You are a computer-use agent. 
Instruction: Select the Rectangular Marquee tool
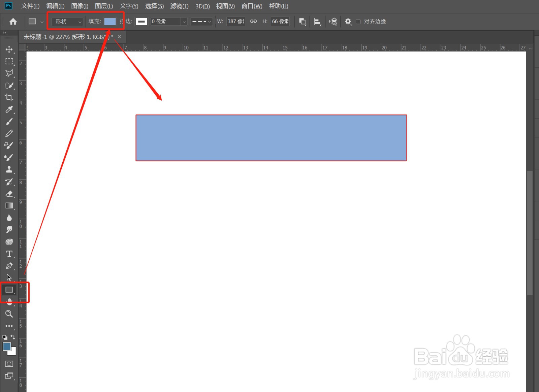coord(9,61)
